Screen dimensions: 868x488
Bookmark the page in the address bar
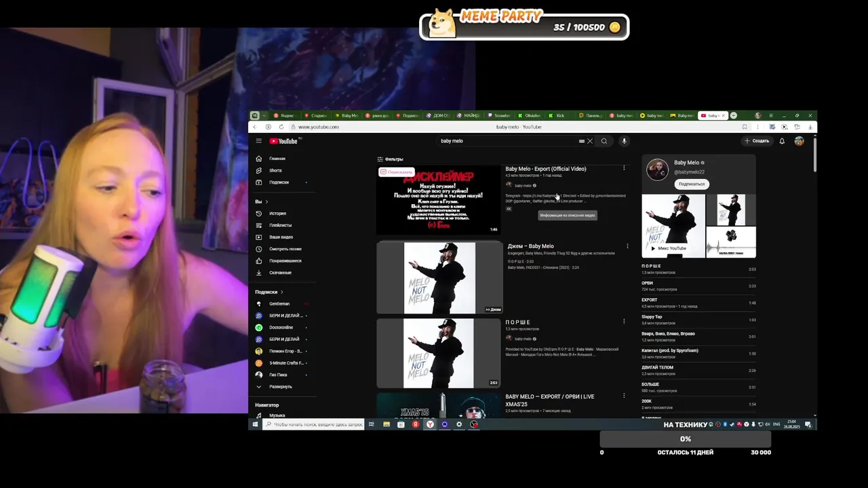point(745,127)
